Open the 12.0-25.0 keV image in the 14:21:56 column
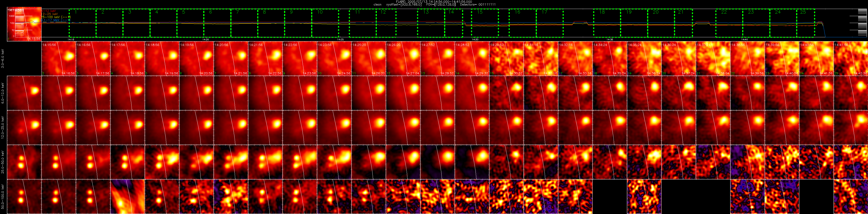 (265, 127)
